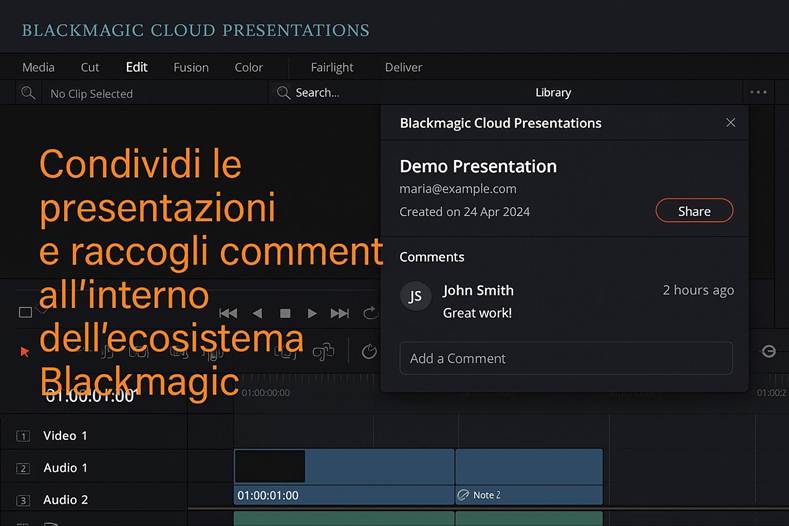
Task: Open the Fairlight page tab
Action: click(x=332, y=67)
